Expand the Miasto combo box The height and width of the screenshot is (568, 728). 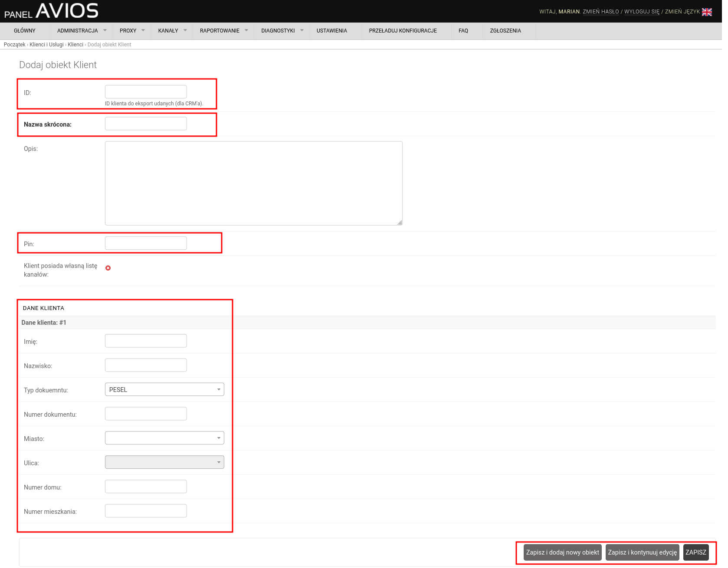[x=164, y=438]
